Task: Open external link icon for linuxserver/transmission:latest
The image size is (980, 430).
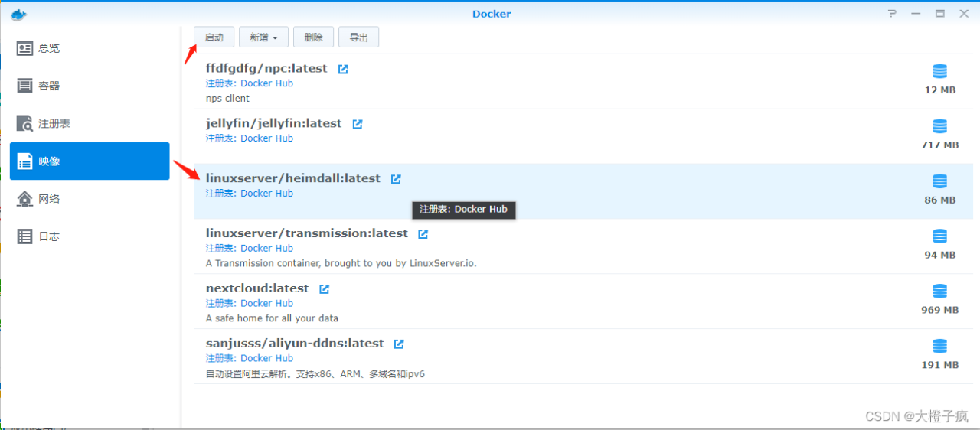Action: [423, 234]
